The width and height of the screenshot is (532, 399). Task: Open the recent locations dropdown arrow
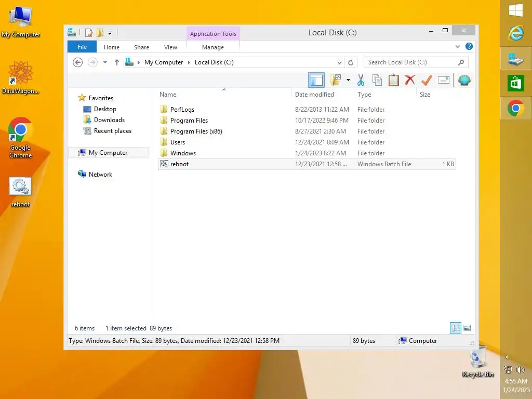[105, 62]
